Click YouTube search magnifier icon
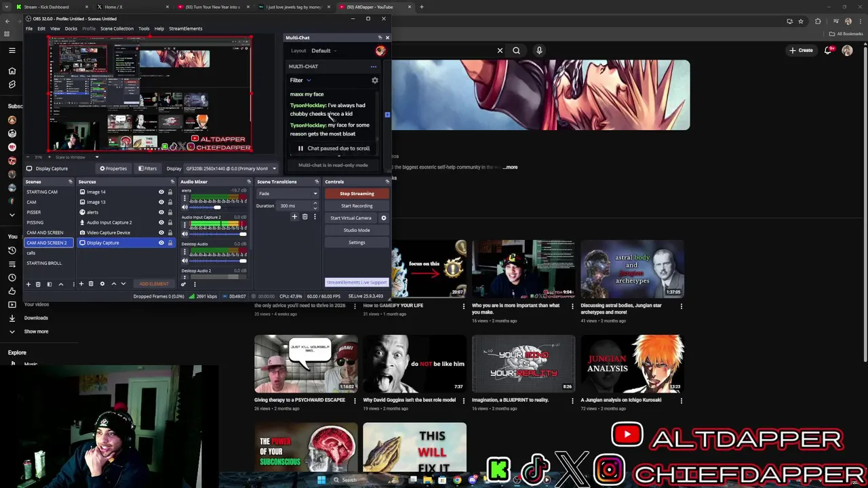 click(516, 50)
